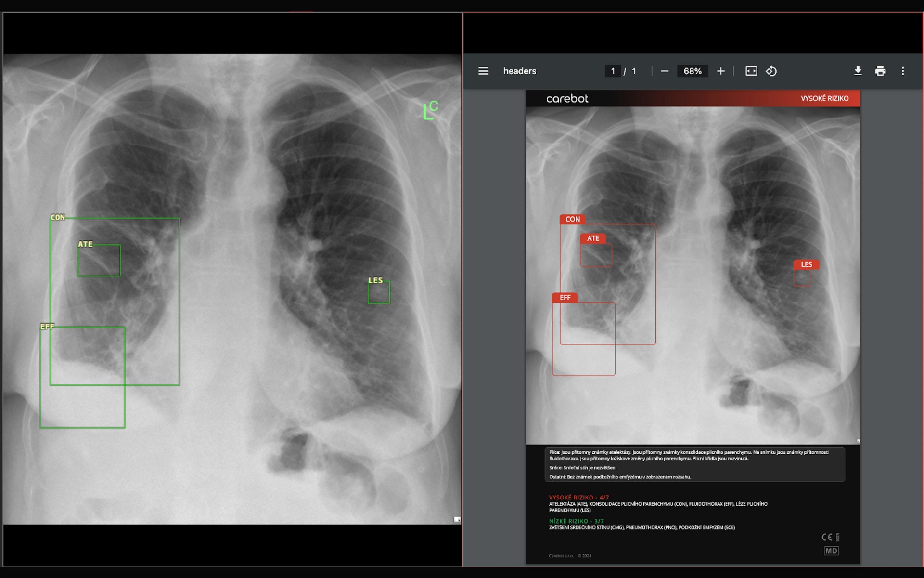924x578 pixels.
Task: Click the 68% zoom level field
Action: 693,71
